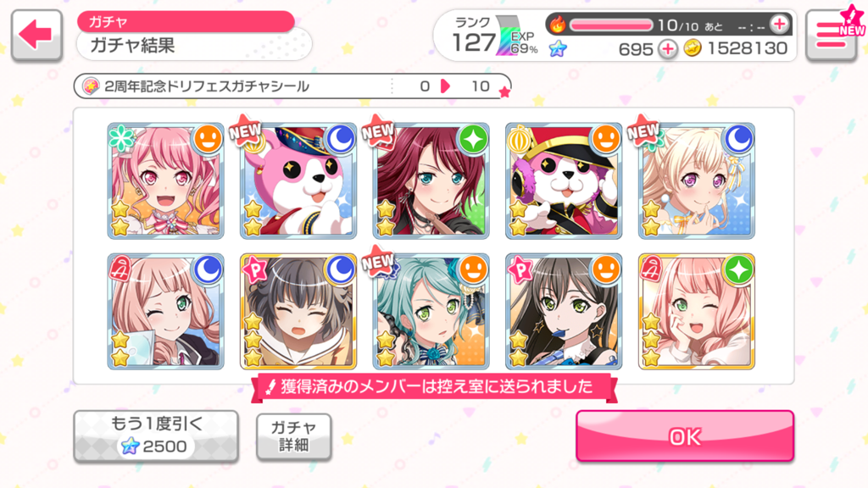
Task: Pull again with もう1度引く 2500 button
Action: (x=156, y=435)
